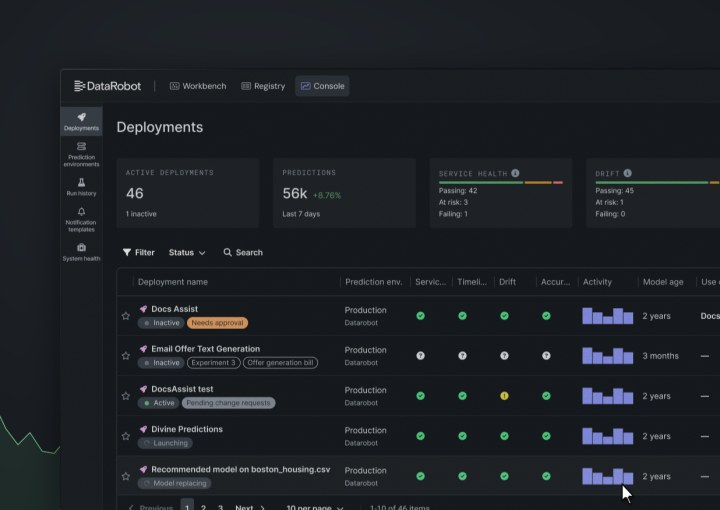Open the Divine Predictions deployment
The image size is (720, 510).
(x=187, y=429)
